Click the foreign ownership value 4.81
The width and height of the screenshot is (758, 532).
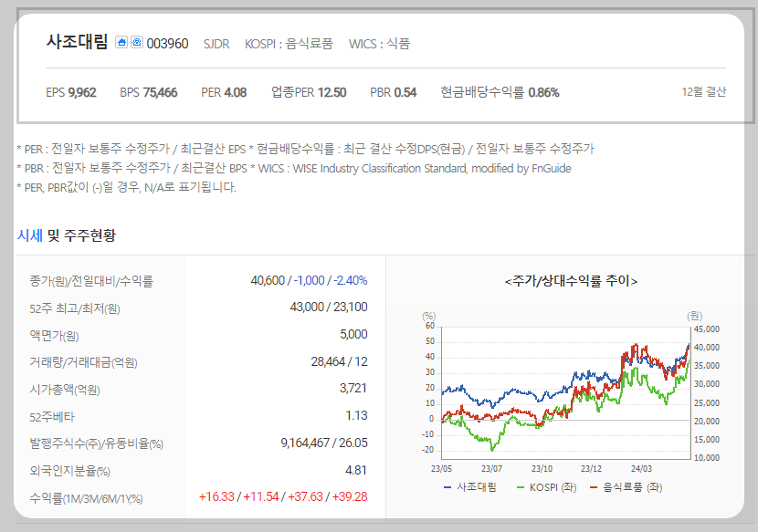(356, 470)
